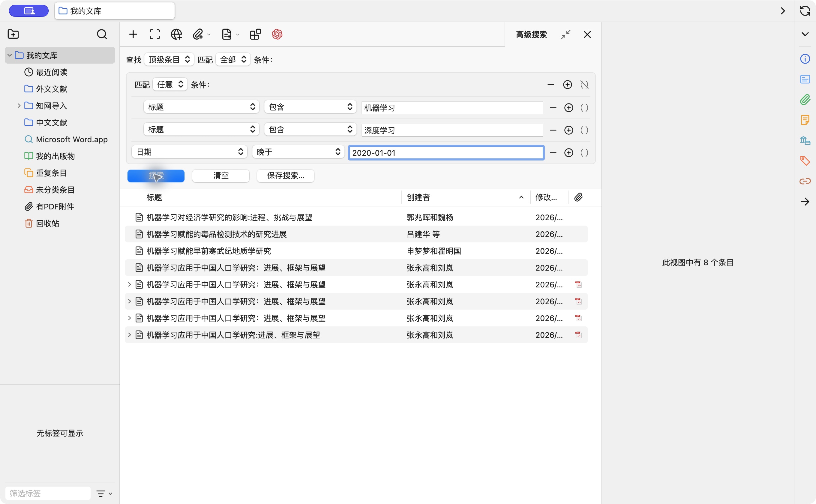Screen dimensions: 816x504
Task: Open the Abstract pane icon
Action: coord(805,79)
